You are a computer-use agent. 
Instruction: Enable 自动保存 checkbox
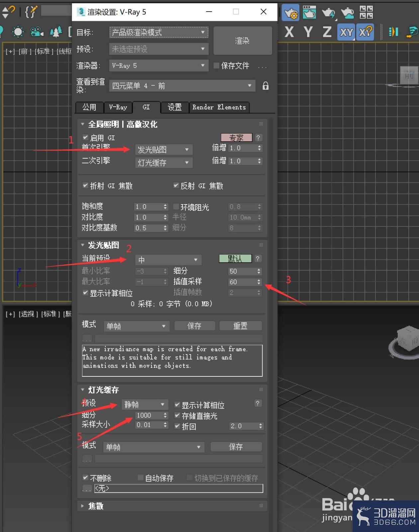point(141,478)
